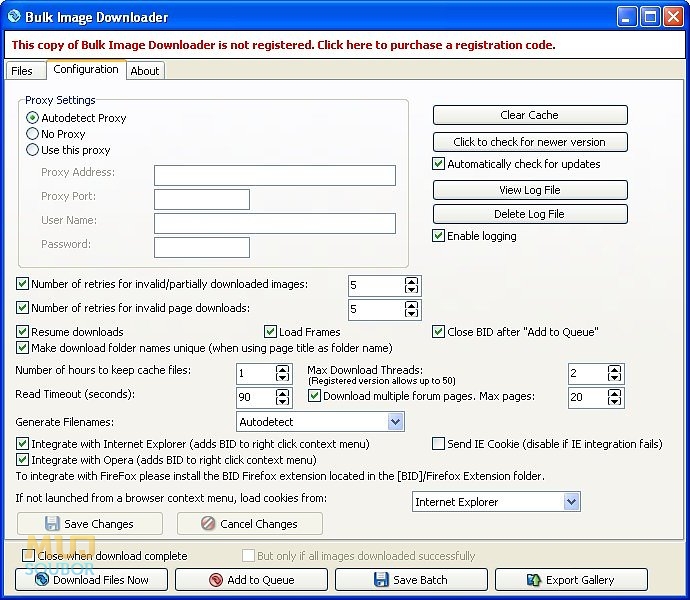Click the floppy disk icon on Save Changes

52,523
